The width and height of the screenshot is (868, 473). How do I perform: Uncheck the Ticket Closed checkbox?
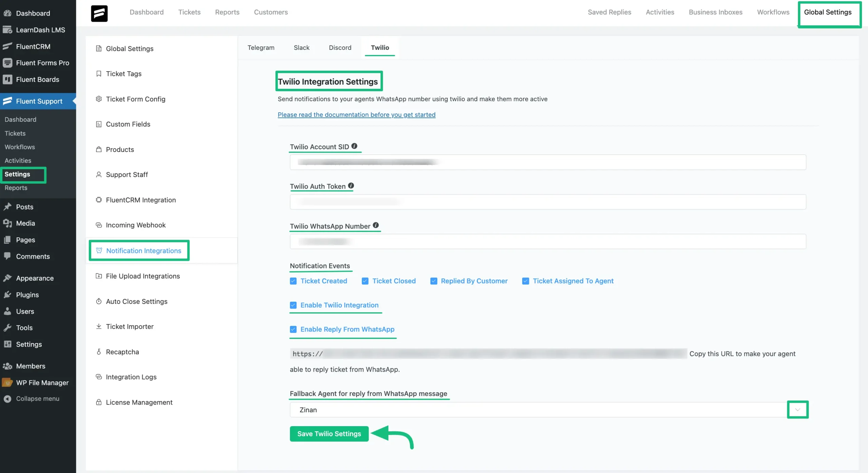(x=365, y=281)
